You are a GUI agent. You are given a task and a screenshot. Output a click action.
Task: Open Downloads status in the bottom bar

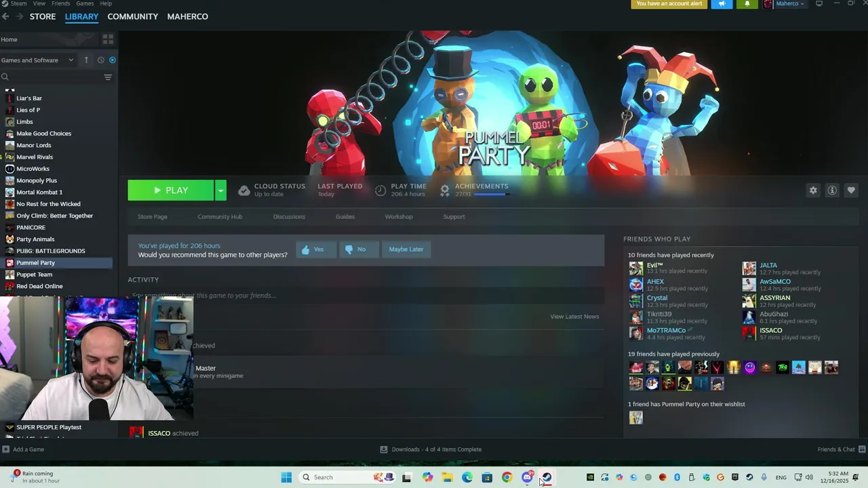tap(431, 449)
